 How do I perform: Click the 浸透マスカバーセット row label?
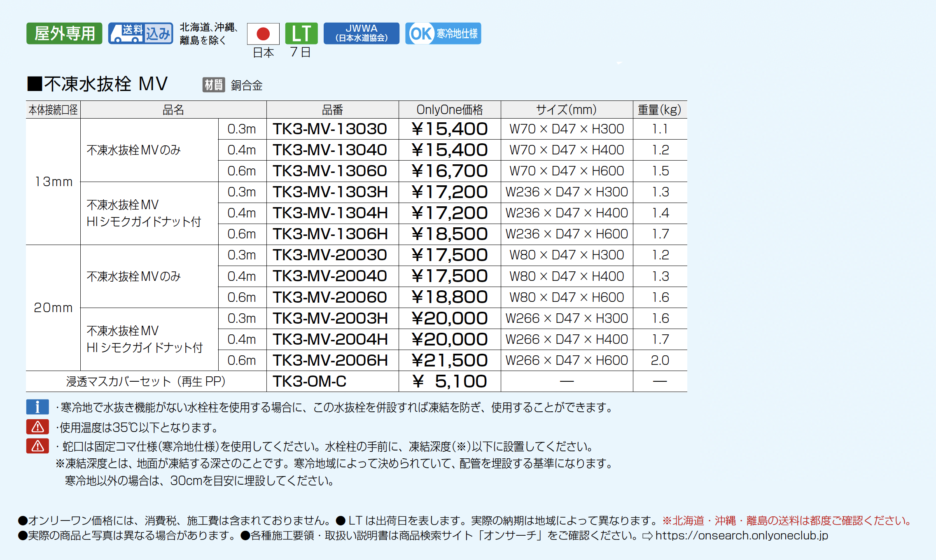(146, 381)
